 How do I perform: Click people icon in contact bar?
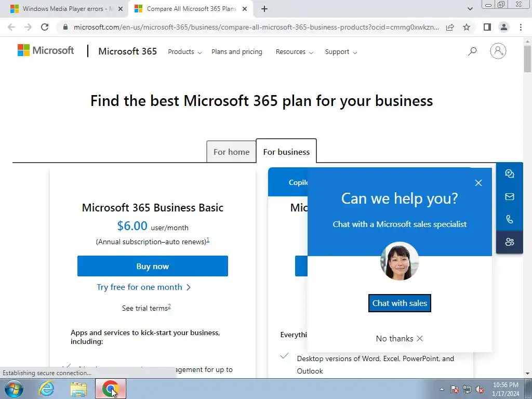pyautogui.click(x=509, y=242)
